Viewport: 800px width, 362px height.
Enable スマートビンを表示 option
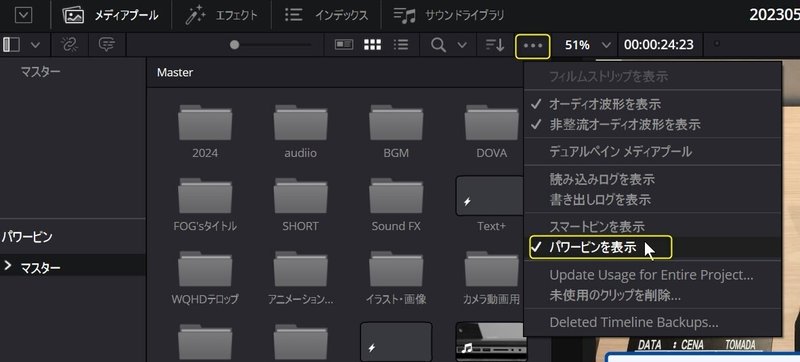[653, 226]
